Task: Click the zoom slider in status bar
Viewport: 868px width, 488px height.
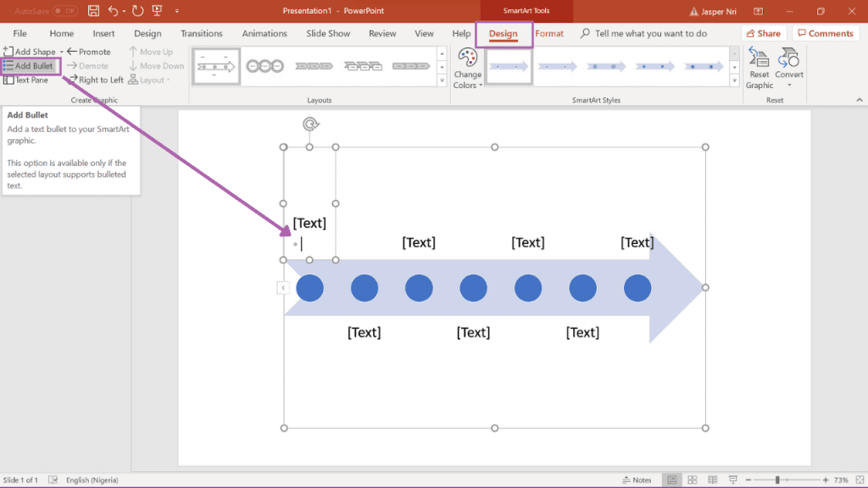Action: 777,480
